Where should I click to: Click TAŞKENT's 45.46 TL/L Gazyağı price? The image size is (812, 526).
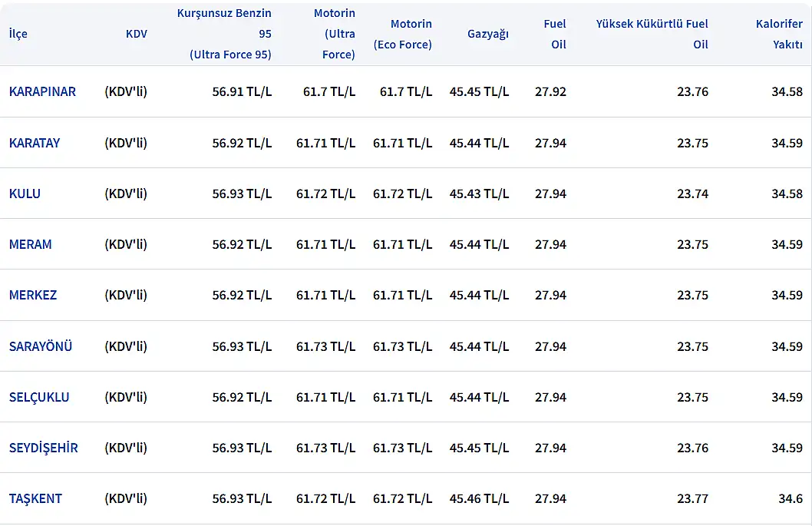coord(479,498)
